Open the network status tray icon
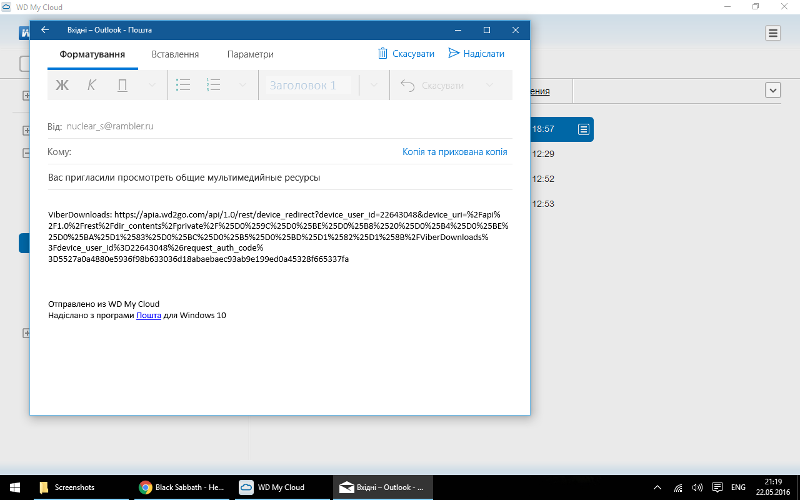800x500 pixels. point(678,487)
